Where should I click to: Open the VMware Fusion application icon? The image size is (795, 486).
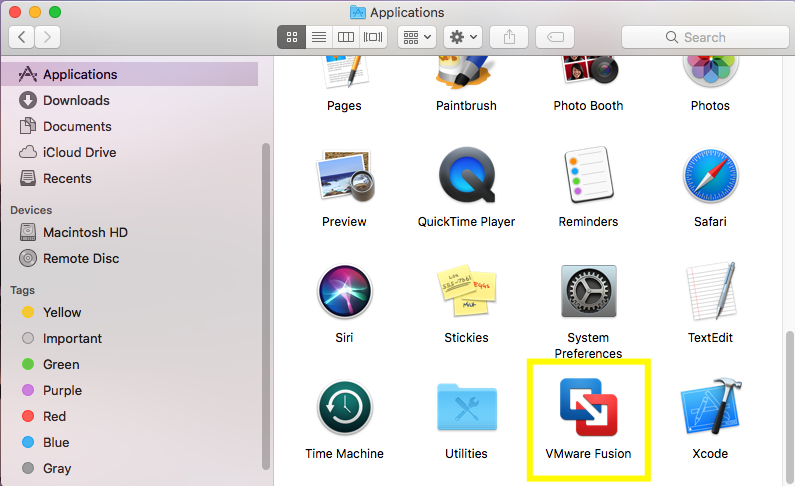[588, 407]
